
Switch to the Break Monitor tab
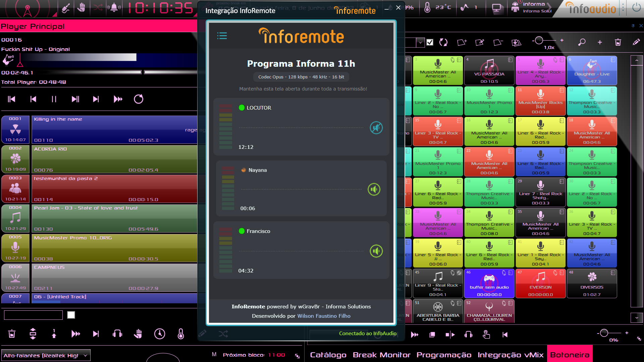click(381, 355)
